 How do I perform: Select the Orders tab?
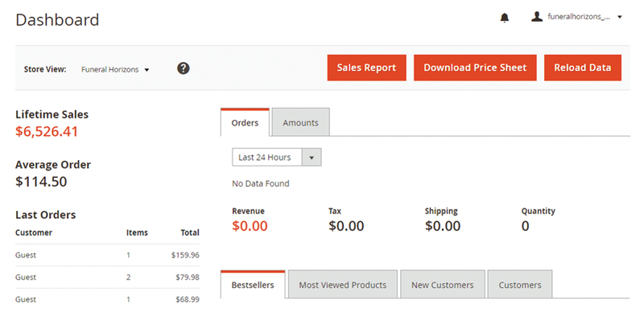coord(245,122)
